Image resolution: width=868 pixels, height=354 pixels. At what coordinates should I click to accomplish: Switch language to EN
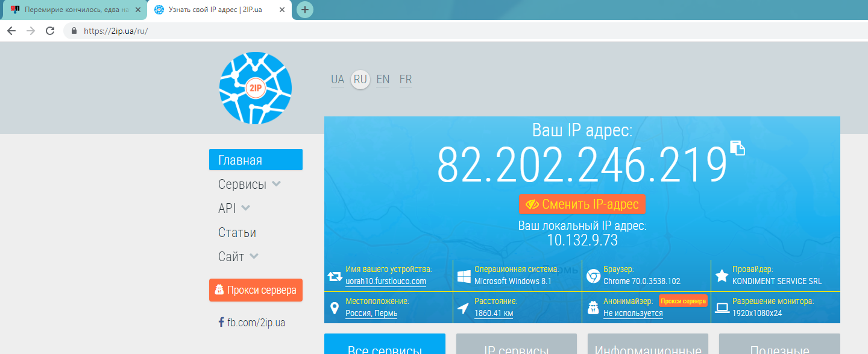click(383, 80)
